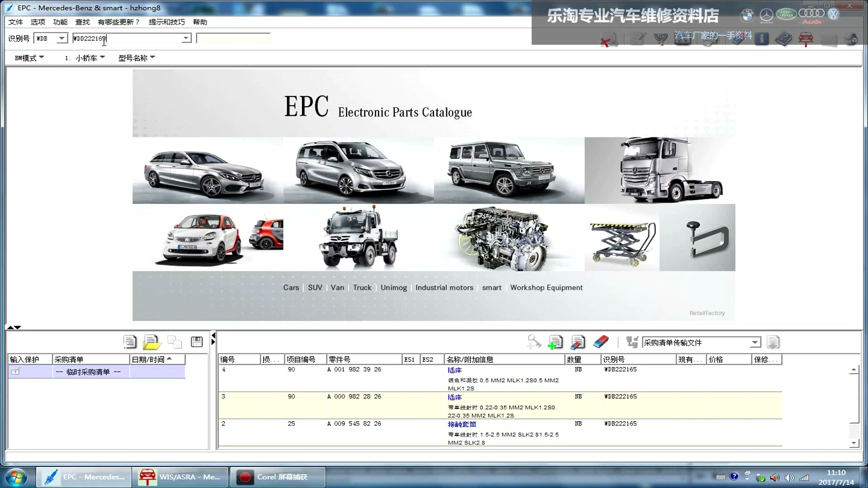This screenshot has height=488, width=868.
Task: Click the parts list scrollbar down arrow
Action: [854, 443]
